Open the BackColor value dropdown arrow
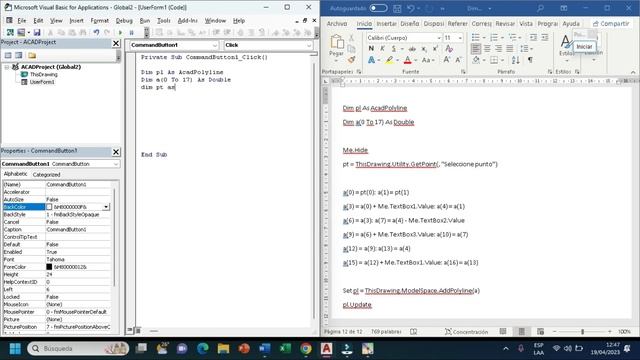This screenshot has width=640, height=360. coord(106,207)
